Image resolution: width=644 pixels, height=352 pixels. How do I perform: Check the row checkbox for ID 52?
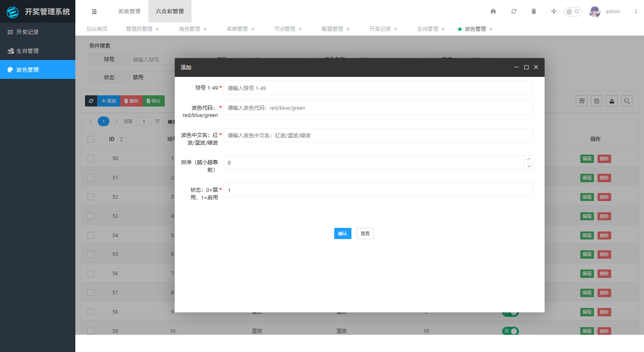click(x=91, y=197)
